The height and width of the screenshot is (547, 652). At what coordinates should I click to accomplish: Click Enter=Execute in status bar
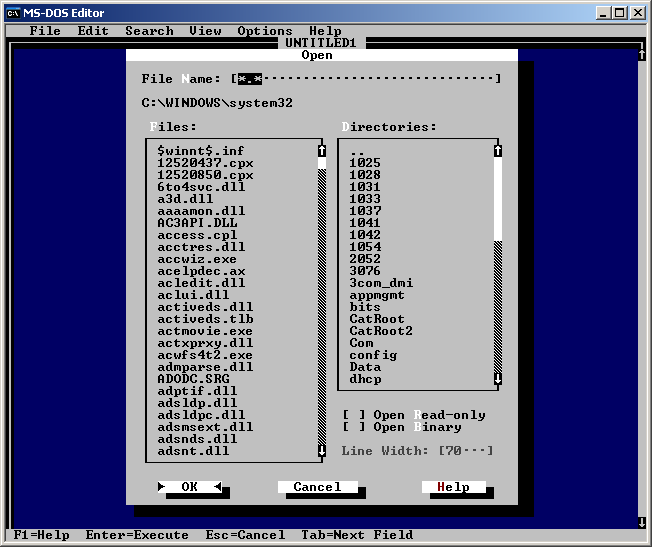[x=137, y=535]
